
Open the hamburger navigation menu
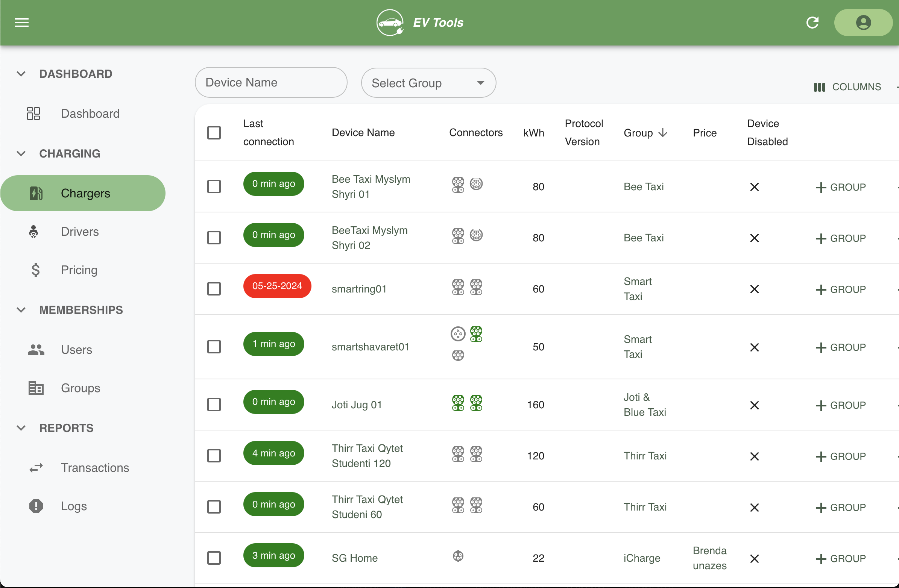coord(21,22)
